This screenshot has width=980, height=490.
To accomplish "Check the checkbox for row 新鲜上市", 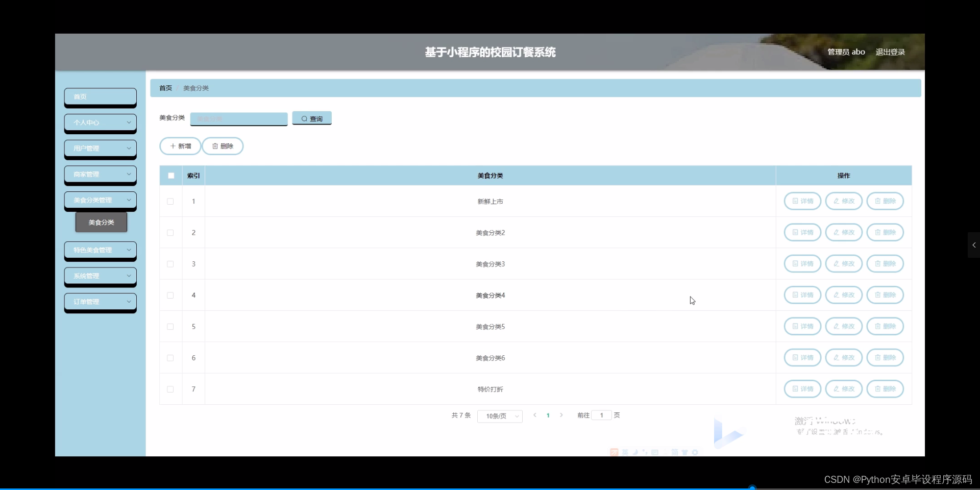I will tap(170, 201).
